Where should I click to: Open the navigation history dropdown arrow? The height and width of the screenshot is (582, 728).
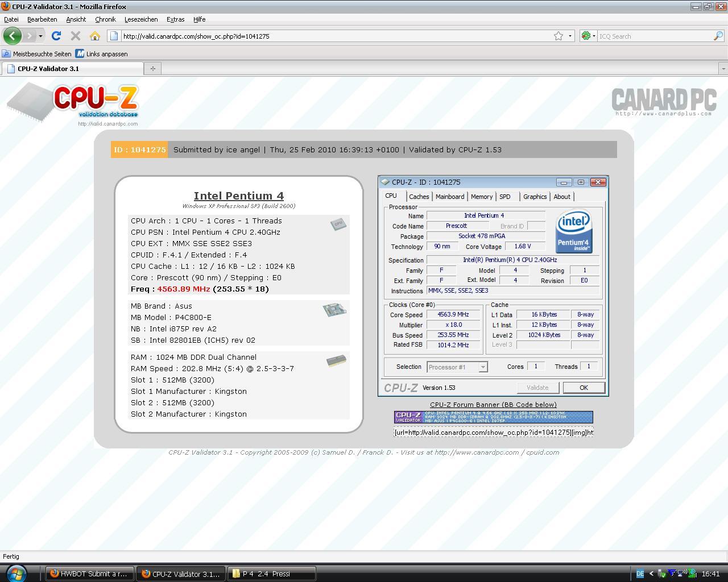pyautogui.click(x=40, y=36)
